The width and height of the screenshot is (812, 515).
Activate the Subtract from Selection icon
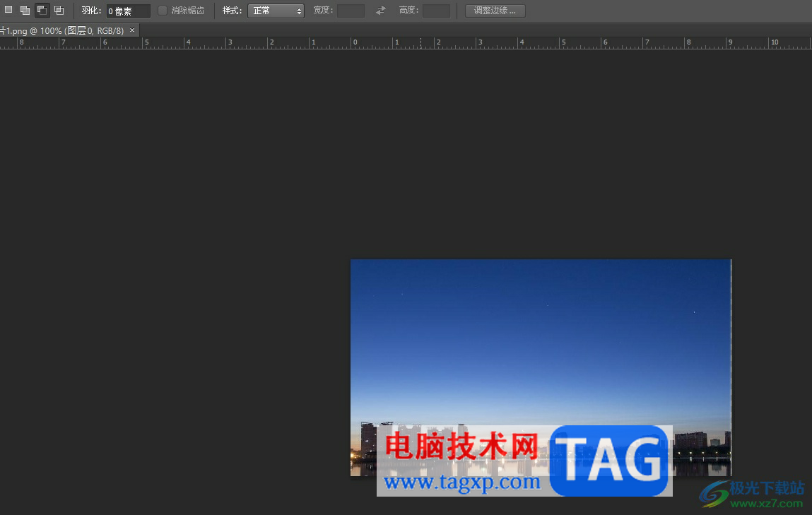42,11
